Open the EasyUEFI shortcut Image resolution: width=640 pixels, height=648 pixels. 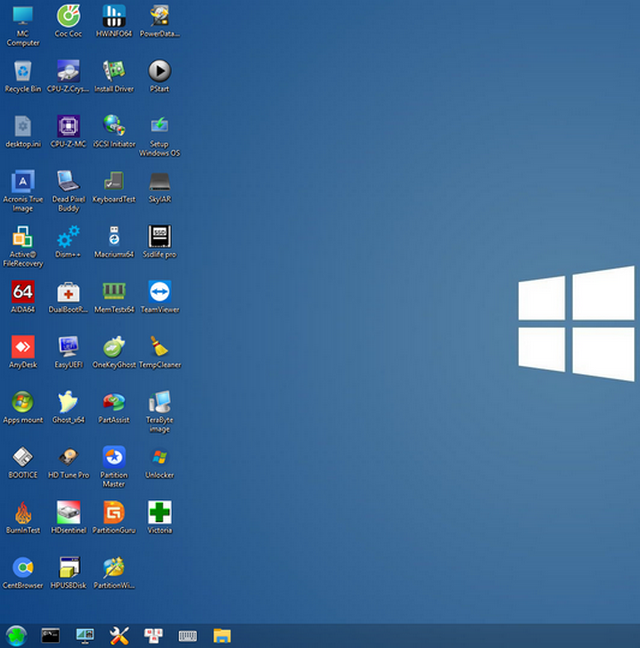68,352
